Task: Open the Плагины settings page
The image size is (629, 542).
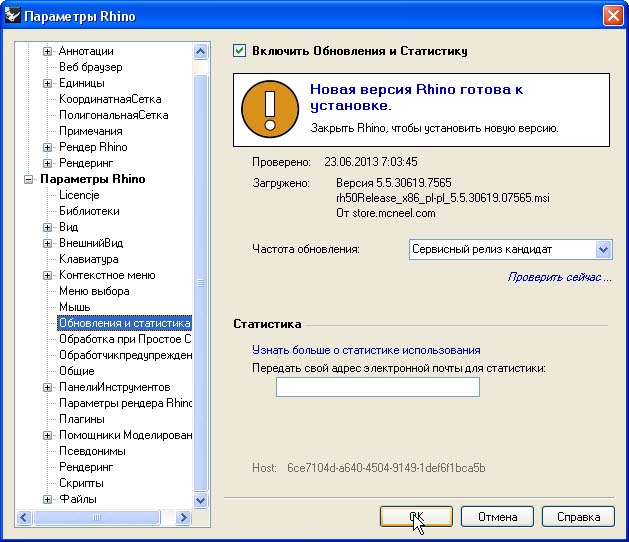Action: tap(82, 419)
